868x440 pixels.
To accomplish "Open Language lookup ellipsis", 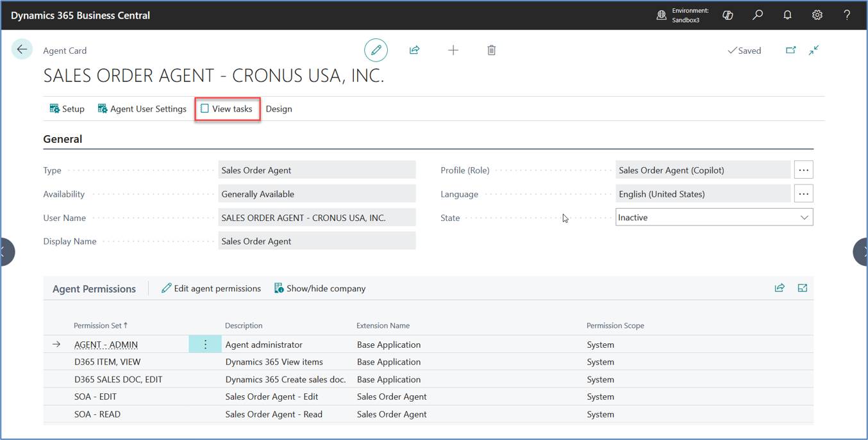I will coord(803,193).
